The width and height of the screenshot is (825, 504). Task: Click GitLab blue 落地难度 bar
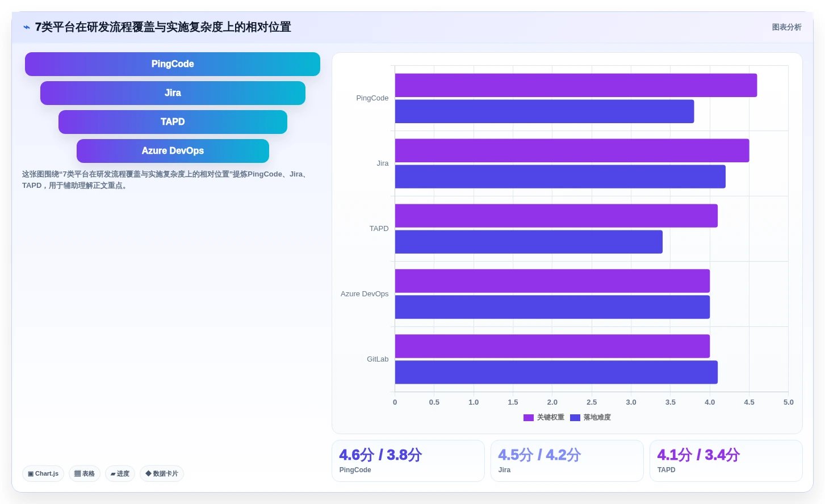tap(556, 372)
